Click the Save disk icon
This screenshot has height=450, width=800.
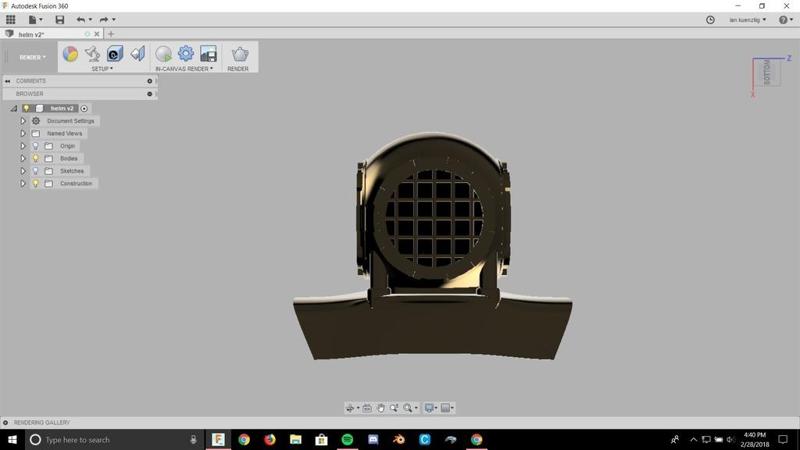tap(60, 19)
